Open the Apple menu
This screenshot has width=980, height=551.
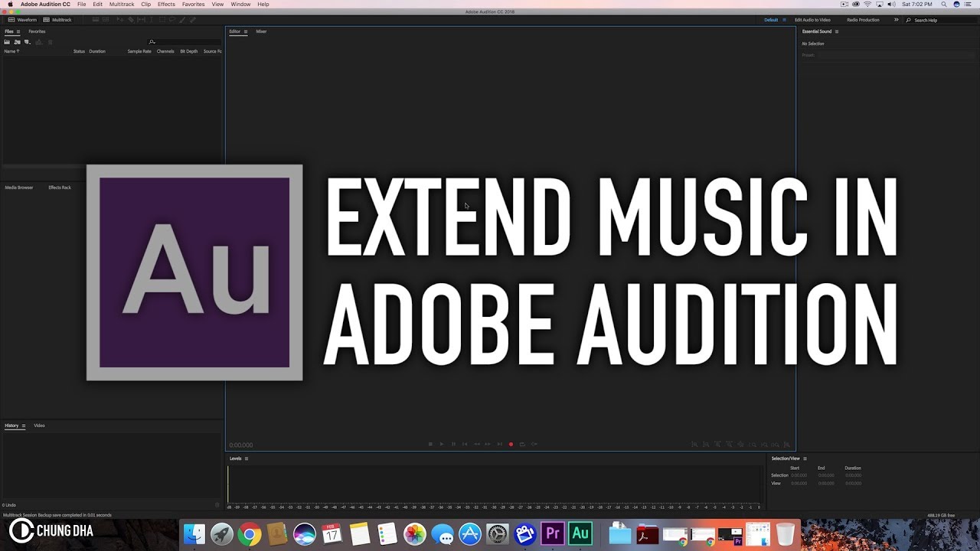click(x=10, y=5)
